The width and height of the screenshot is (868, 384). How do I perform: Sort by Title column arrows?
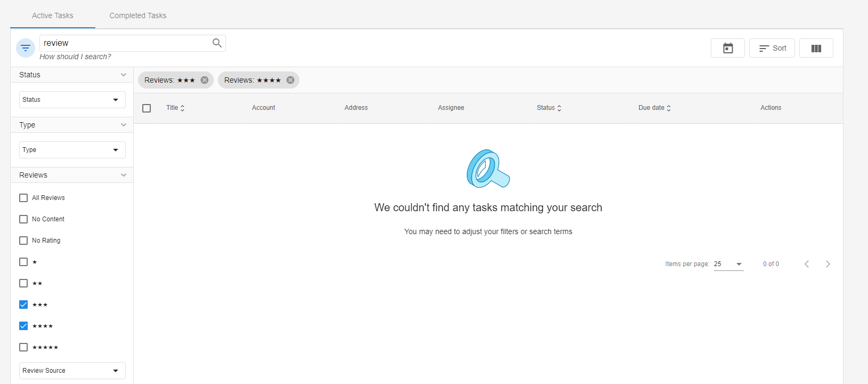tap(183, 108)
